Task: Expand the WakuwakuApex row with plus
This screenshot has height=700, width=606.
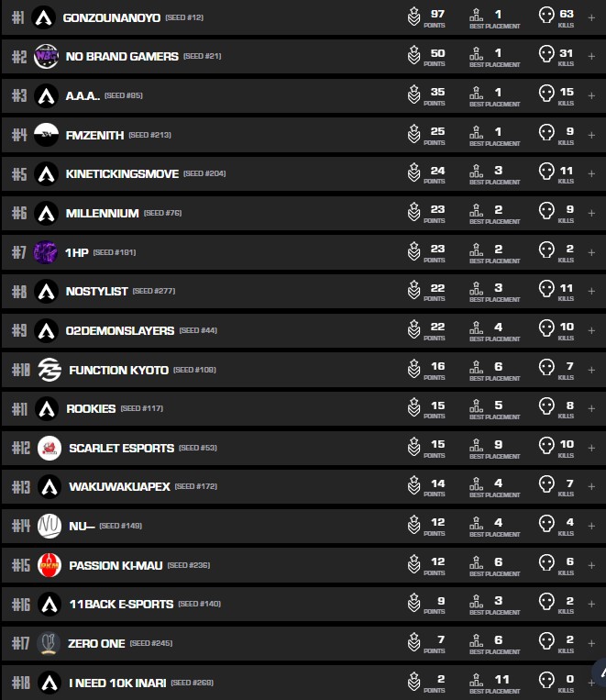Action: [590, 487]
